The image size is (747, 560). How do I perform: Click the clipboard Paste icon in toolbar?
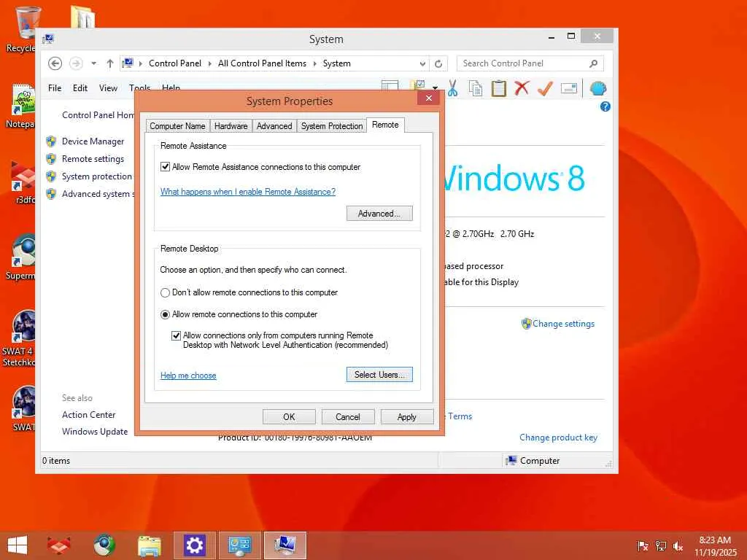pos(498,88)
